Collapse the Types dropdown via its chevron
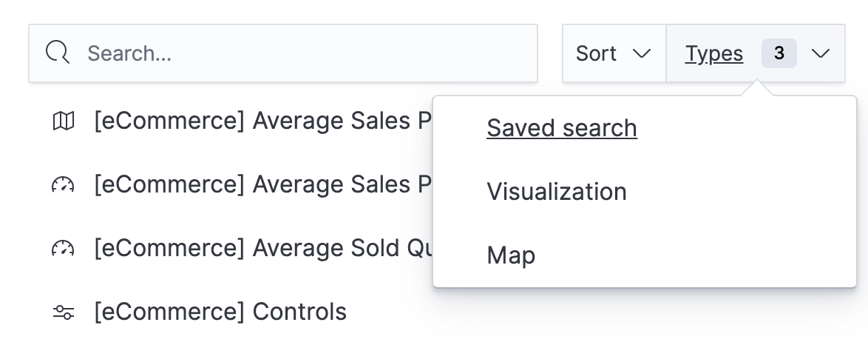868x345 pixels. coord(821,53)
